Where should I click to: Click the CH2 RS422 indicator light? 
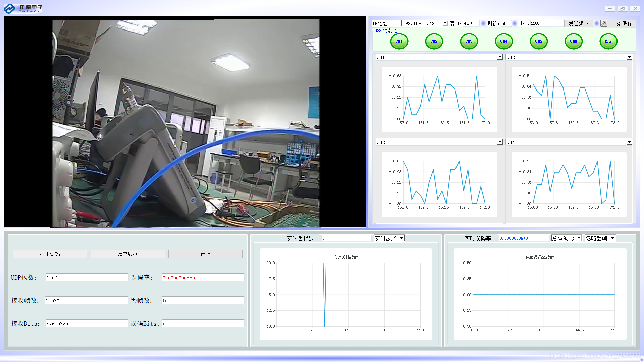coord(434,41)
